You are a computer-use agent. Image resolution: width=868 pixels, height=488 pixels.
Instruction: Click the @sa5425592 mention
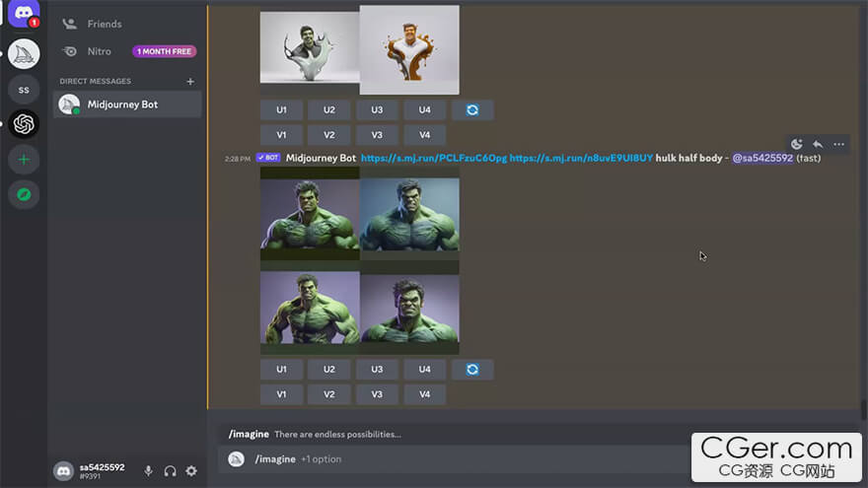point(762,159)
